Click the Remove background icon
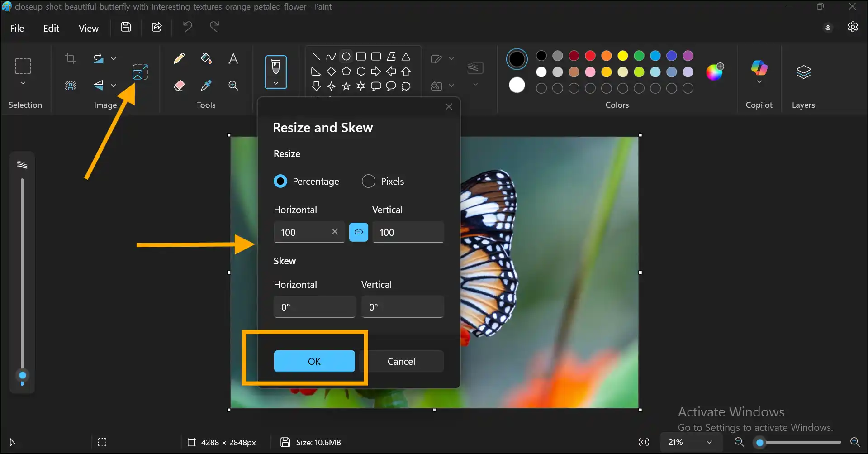Screen dimensions: 868x454 [70, 85]
